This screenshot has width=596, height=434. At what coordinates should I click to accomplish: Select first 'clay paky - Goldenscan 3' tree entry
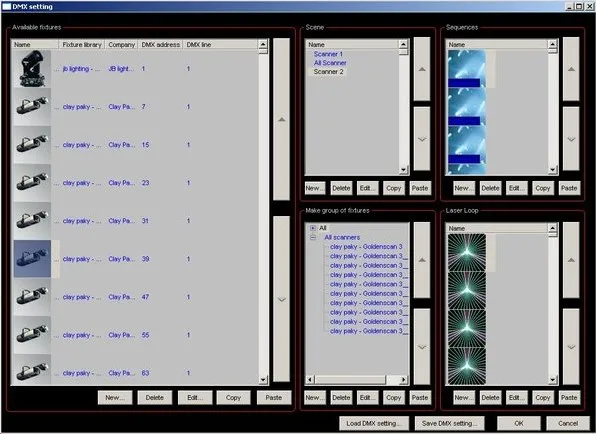click(366, 247)
